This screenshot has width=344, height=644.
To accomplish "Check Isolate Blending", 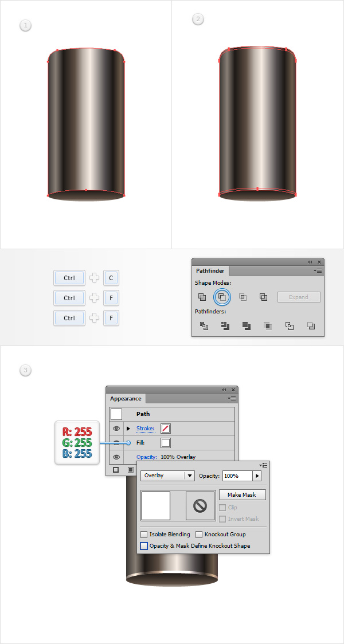I will [x=144, y=535].
